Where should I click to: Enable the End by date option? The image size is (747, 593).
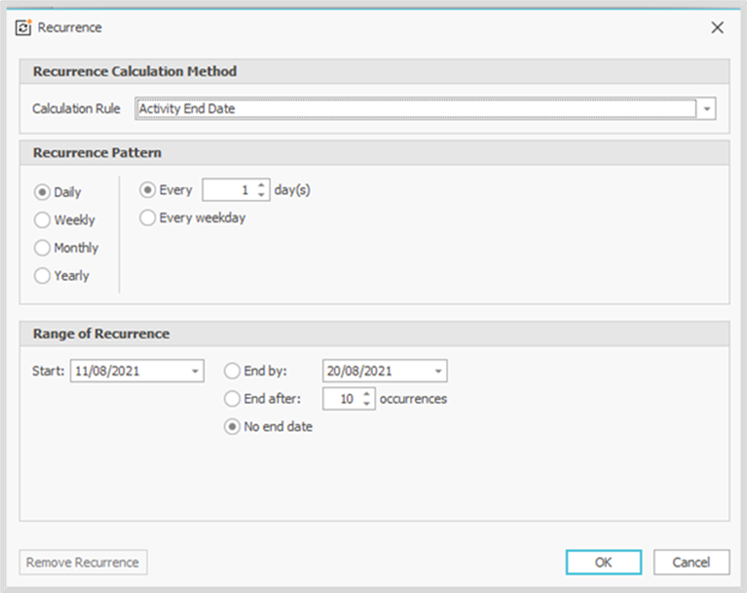tap(232, 371)
